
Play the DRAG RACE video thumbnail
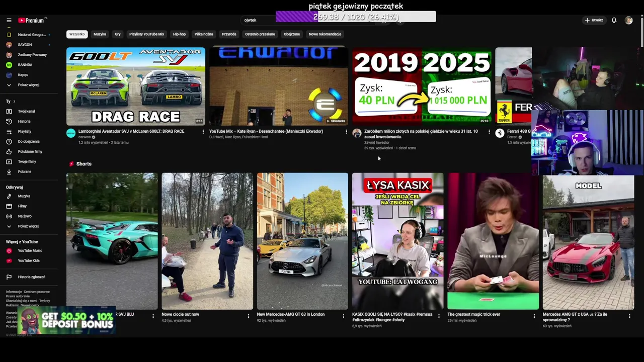point(136,86)
